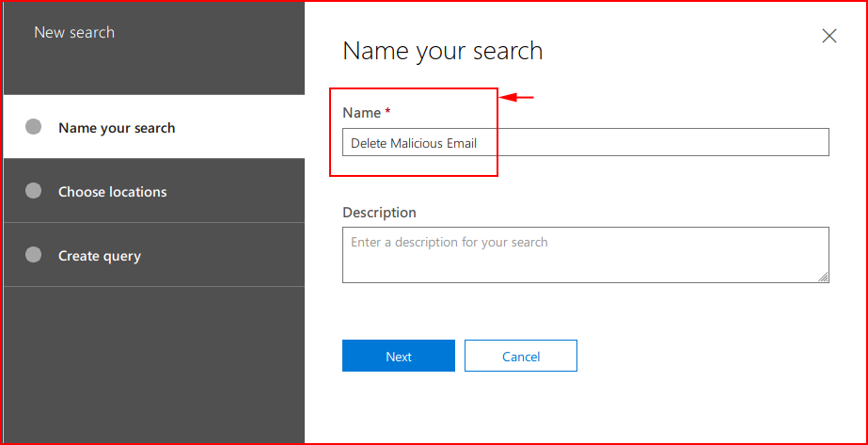
Task: Close the Name your search dialog
Action: pyautogui.click(x=829, y=37)
